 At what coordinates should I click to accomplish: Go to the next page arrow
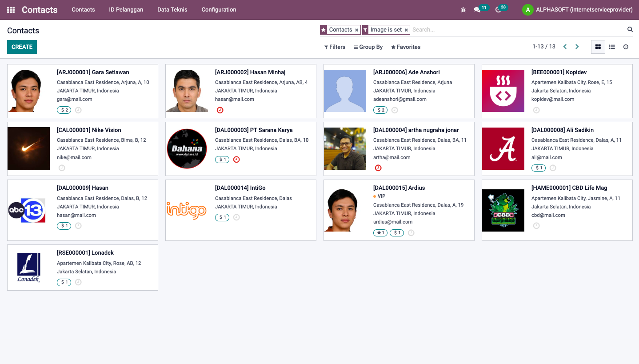[x=577, y=47]
